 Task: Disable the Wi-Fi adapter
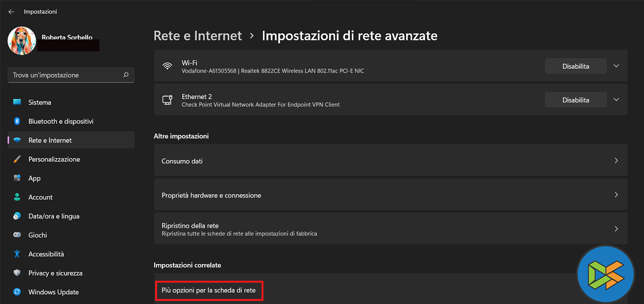point(576,66)
